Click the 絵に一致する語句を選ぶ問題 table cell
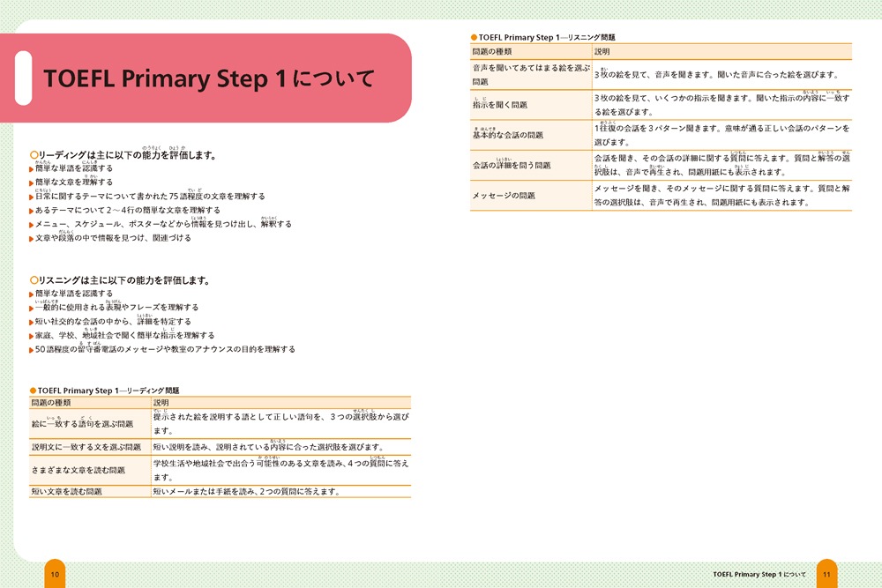 [x=82, y=424]
